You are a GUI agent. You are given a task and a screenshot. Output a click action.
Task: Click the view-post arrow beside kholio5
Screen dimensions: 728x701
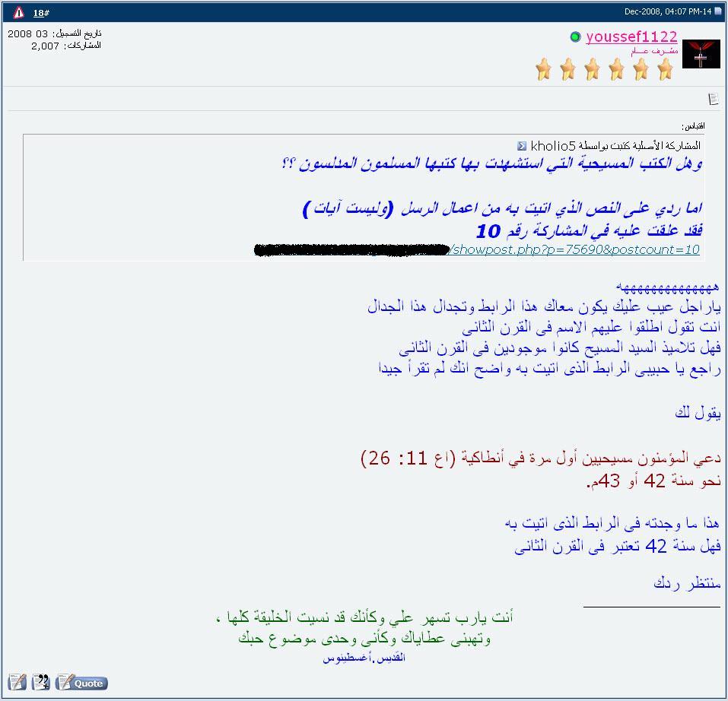(522, 145)
